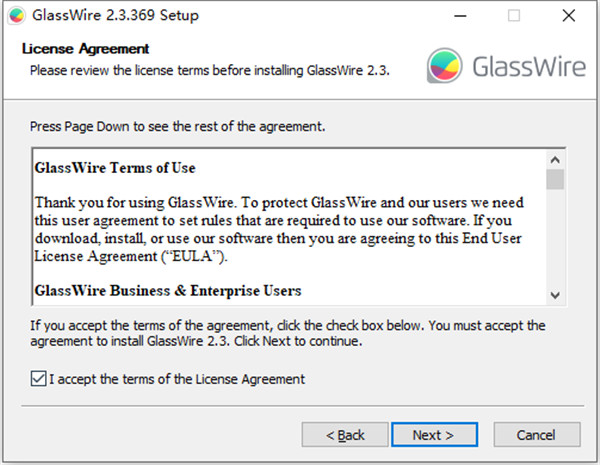Close the setup window with the X
Viewport: 600px width, 465px height.
(x=569, y=16)
